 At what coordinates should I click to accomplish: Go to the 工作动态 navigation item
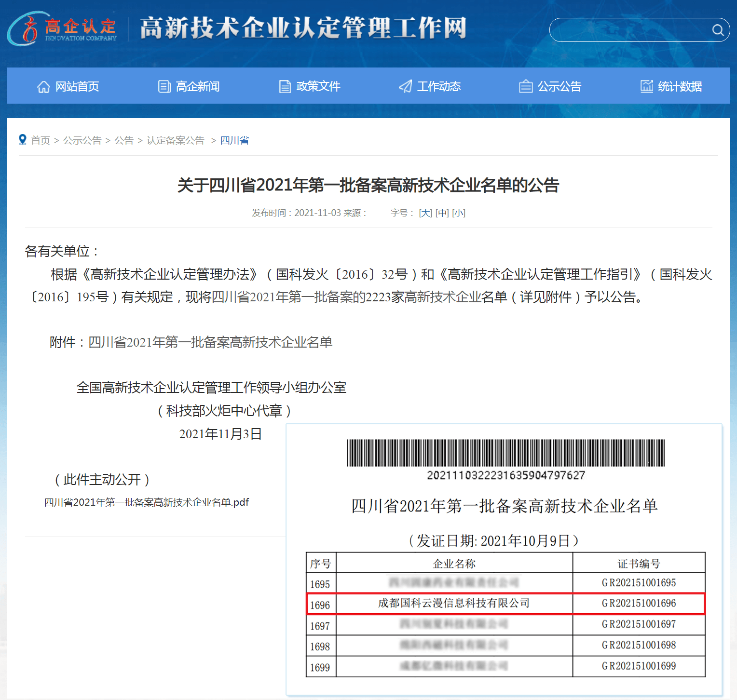439,87
